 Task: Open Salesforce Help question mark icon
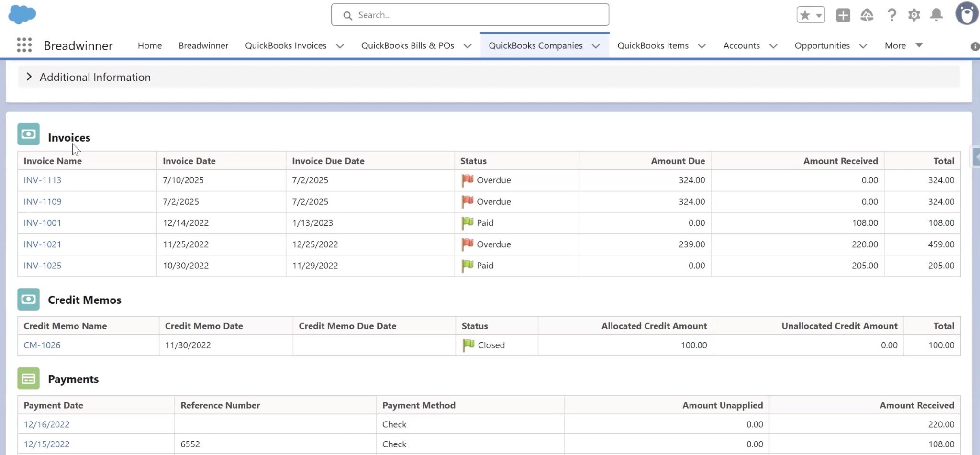coord(891,15)
